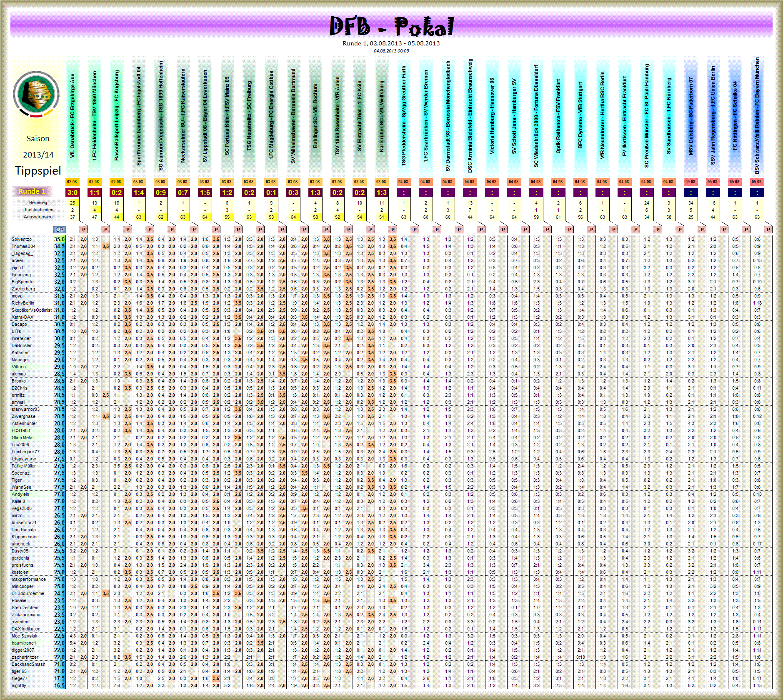The height and width of the screenshot is (700, 783).
Task: Click the blue GP column header
Action: (x=59, y=230)
